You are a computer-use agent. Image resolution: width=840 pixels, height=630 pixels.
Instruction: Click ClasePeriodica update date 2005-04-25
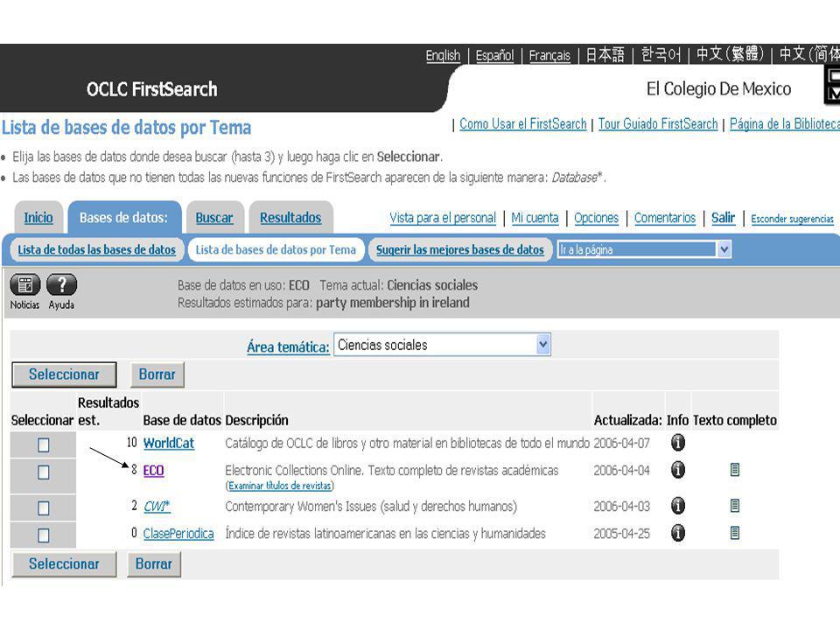click(621, 534)
